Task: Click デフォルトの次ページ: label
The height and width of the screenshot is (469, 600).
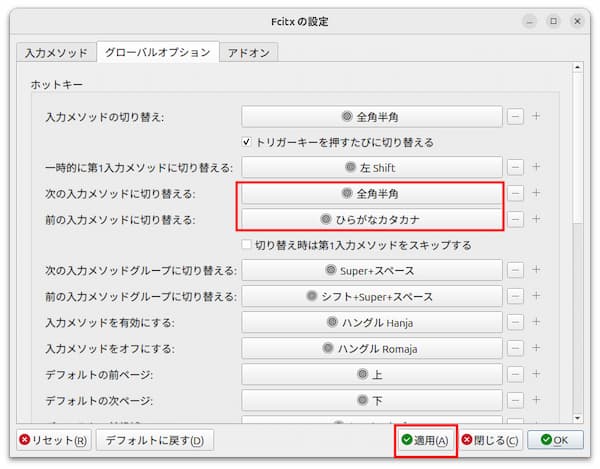Action: (99, 401)
